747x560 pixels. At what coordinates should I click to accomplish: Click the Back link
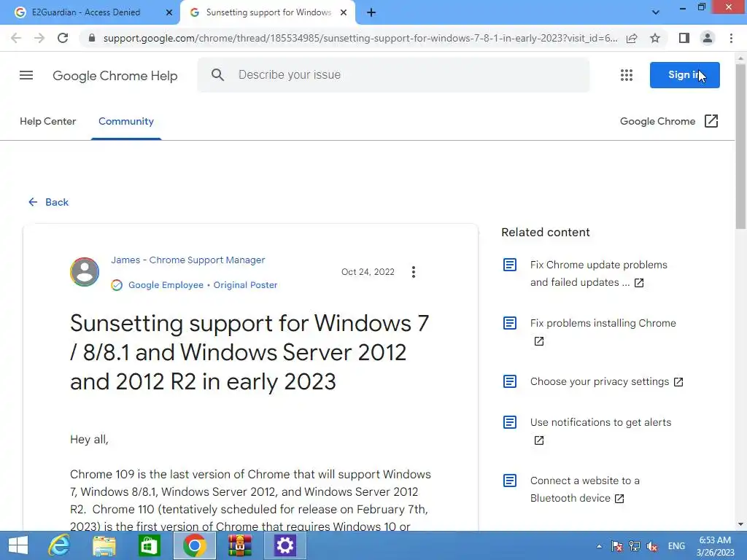pos(48,203)
